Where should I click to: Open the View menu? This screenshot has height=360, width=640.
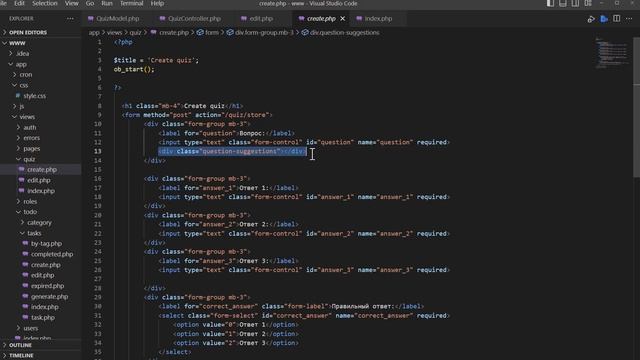point(71,3)
